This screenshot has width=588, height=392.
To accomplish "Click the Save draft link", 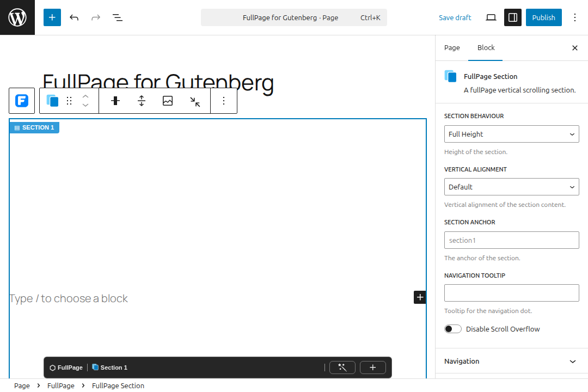I will click(455, 17).
